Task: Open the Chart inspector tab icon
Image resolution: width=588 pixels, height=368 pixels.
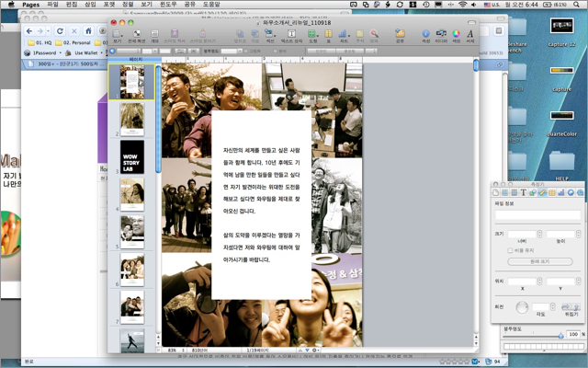Action: (x=560, y=192)
